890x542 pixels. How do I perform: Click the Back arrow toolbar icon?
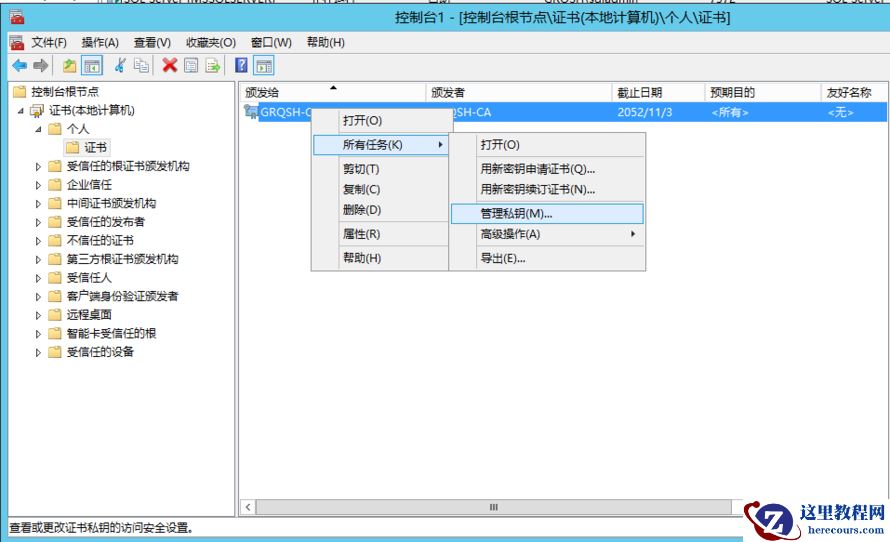[x=19, y=66]
